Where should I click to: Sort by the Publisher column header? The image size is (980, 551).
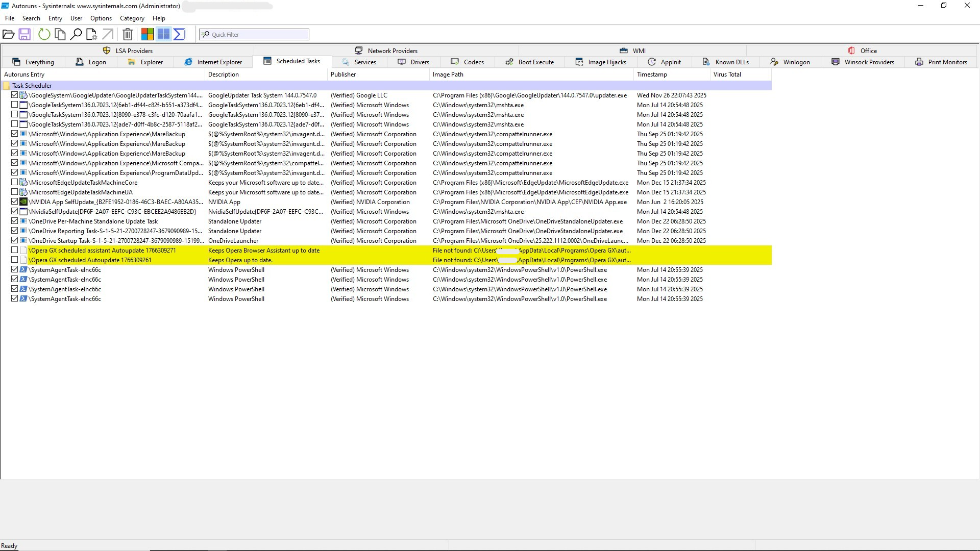[378, 74]
